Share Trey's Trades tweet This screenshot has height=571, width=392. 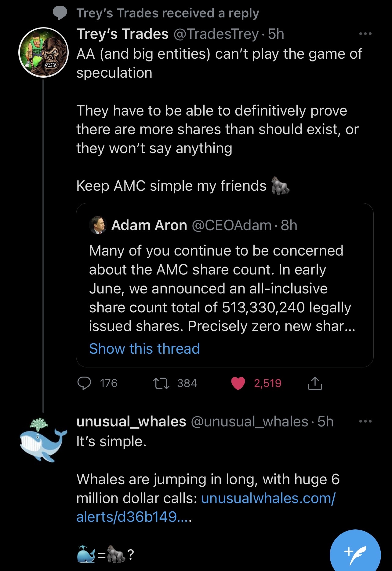(x=315, y=383)
